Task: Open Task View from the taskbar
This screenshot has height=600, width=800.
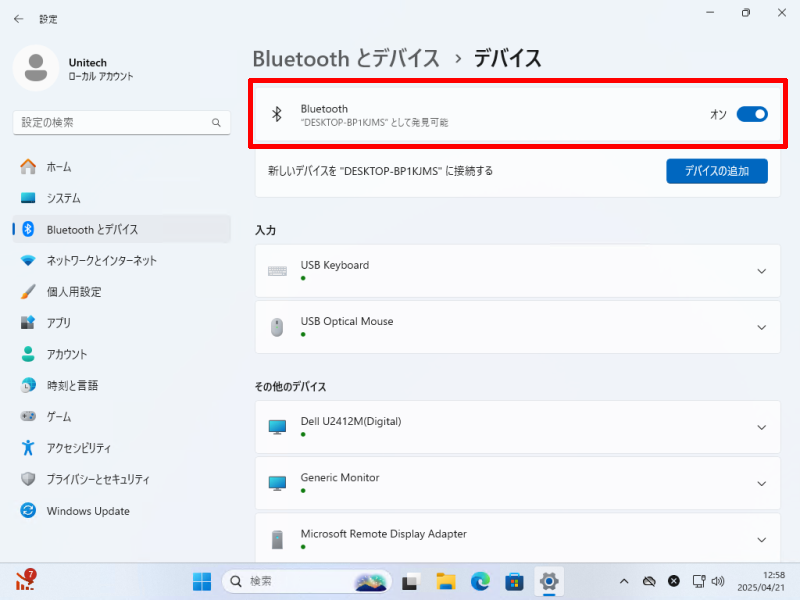Action: (410, 581)
